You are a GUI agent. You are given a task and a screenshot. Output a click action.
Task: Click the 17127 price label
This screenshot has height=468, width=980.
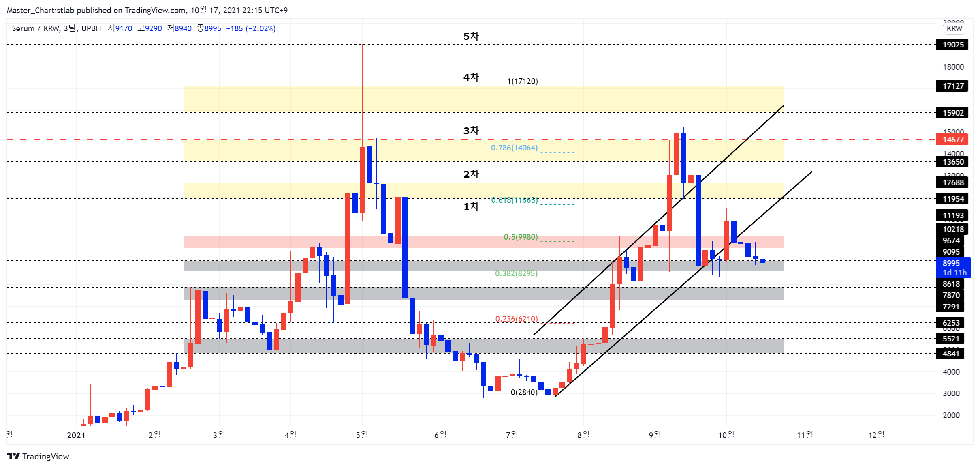(x=952, y=86)
